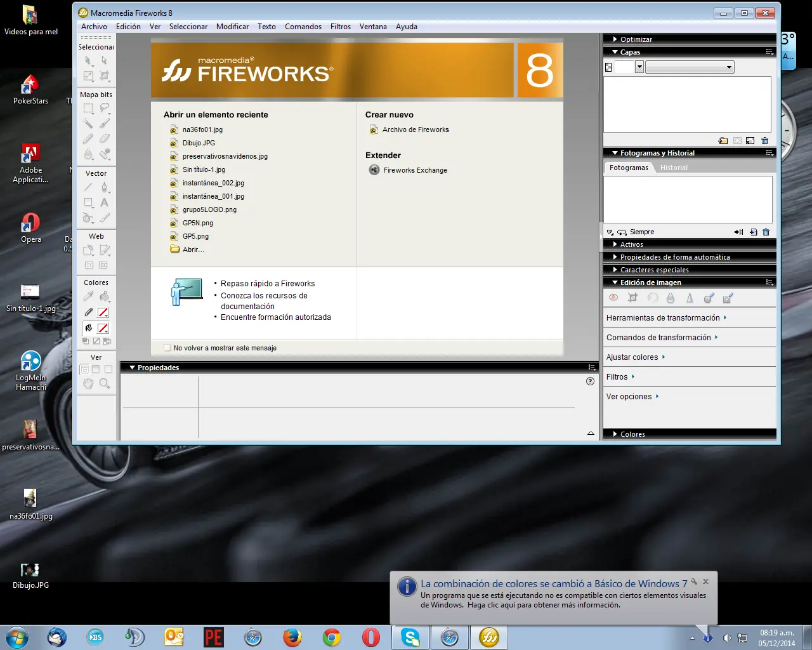The width and height of the screenshot is (812, 650).
Task: Toggle onion skinning in Fotogramas panel
Action: [610, 232]
